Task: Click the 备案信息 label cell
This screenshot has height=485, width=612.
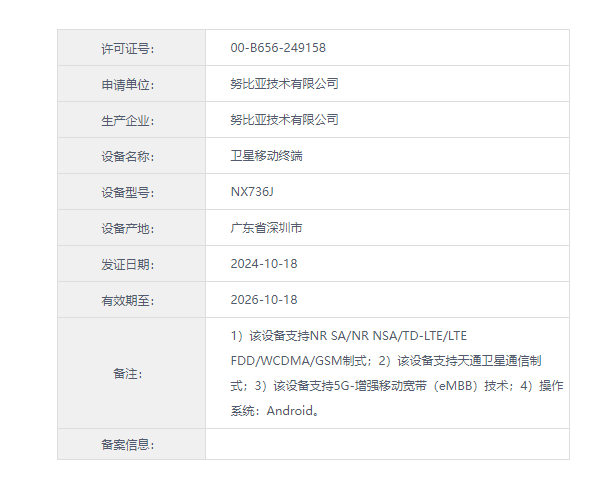Action: coord(132,444)
